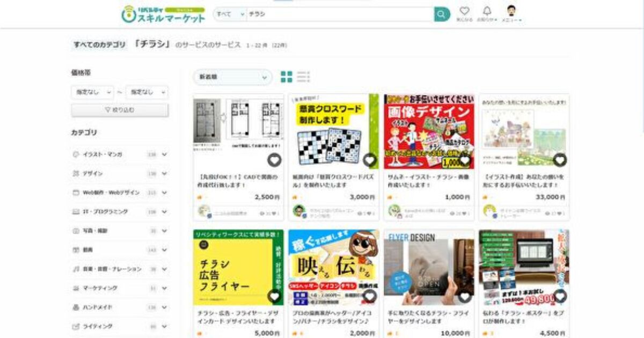The image size is (644, 338).
Task: Open notifications bell icon
Action: 487,11
